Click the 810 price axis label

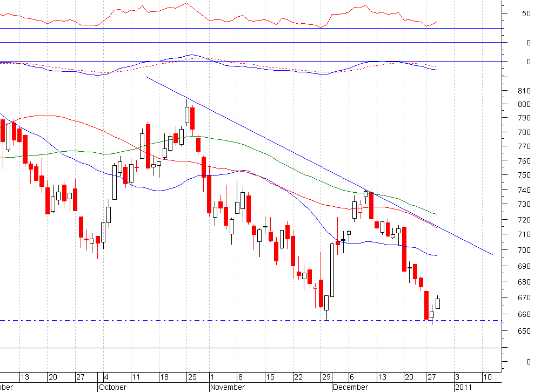coord(524,91)
